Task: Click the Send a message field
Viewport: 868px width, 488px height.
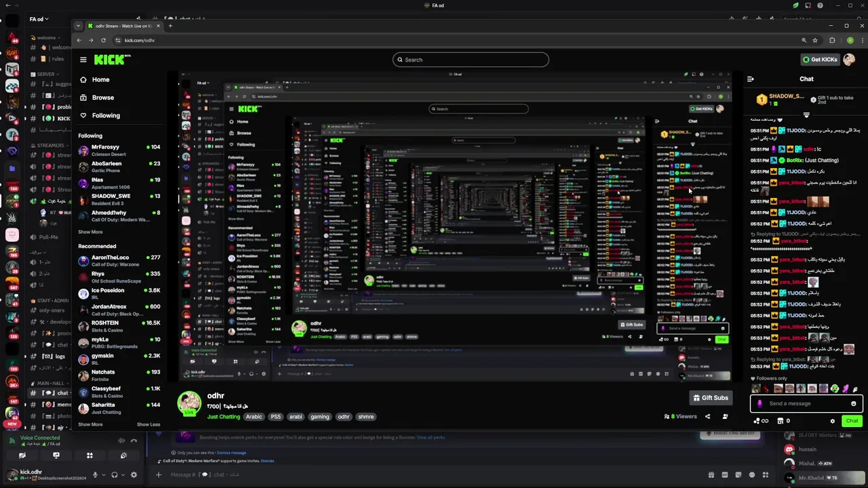Action: 806,404
